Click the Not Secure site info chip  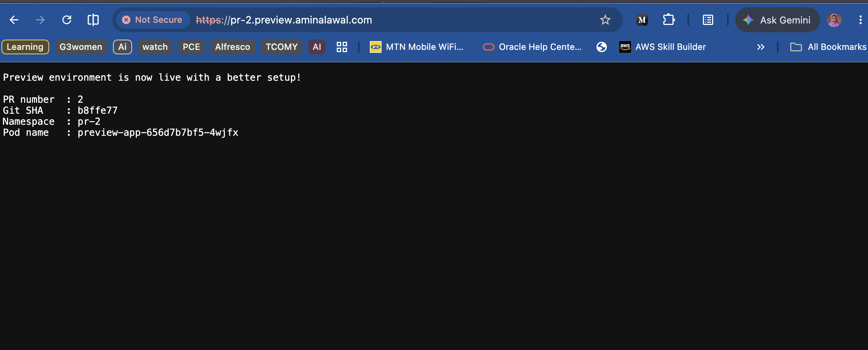(x=153, y=20)
